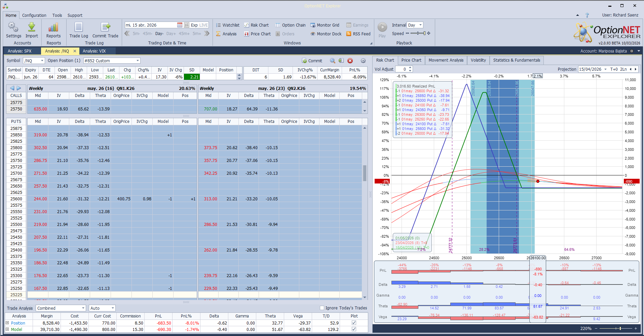Open the Monitor Dock window
644x336 pixels.
[326, 34]
